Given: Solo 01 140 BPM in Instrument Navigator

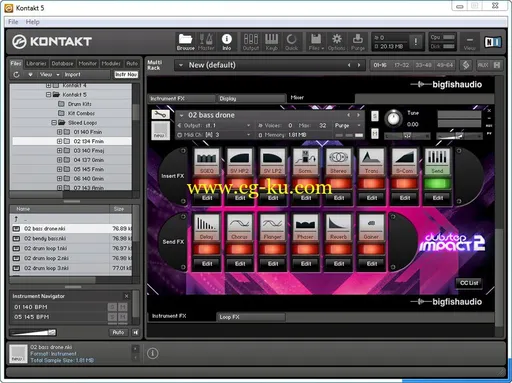Looking at the screenshot, I should point(112,307).
